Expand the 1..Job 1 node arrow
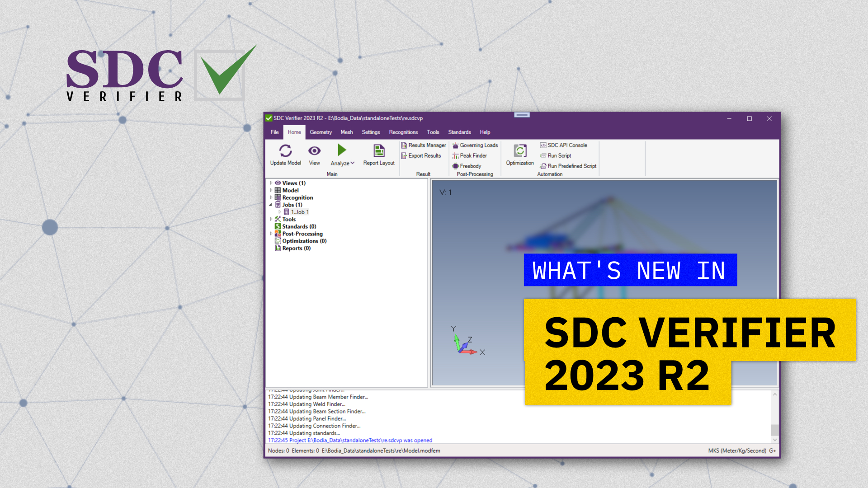 [280, 212]
